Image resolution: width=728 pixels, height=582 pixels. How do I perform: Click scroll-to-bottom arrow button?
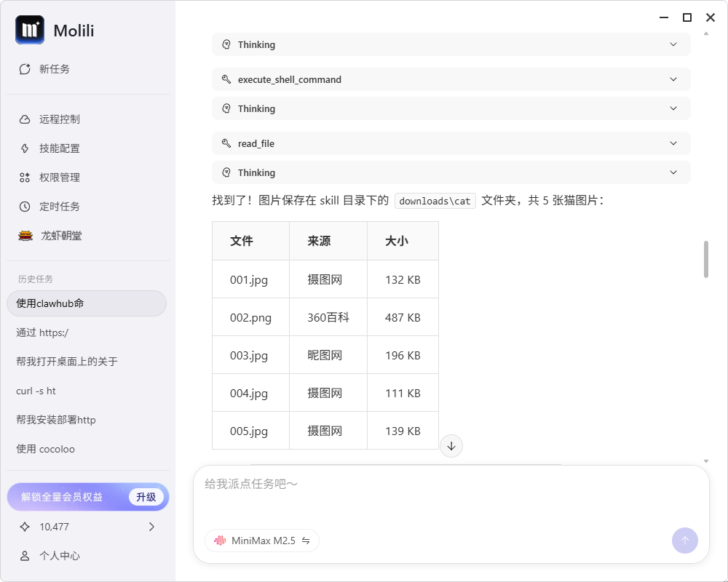pyautogui.click(x=451, y=446)
